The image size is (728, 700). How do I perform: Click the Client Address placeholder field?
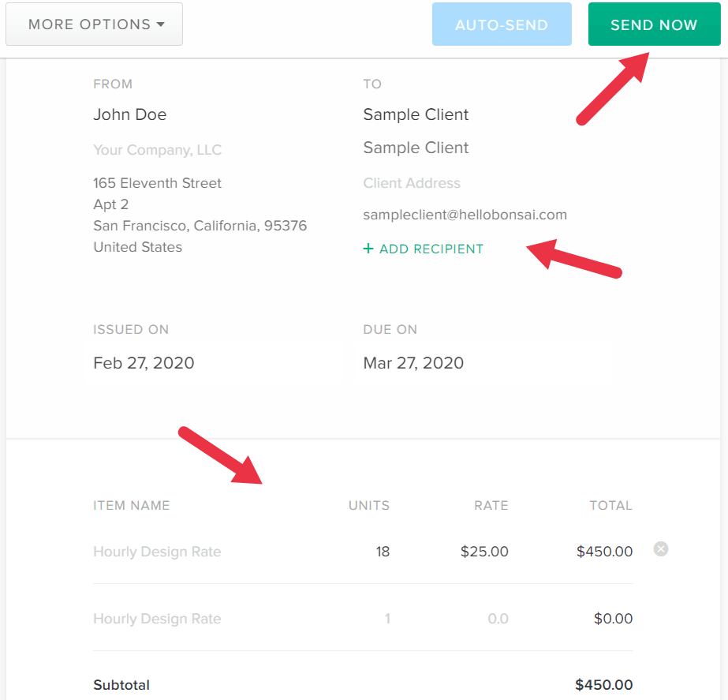[x=412, y=183]
